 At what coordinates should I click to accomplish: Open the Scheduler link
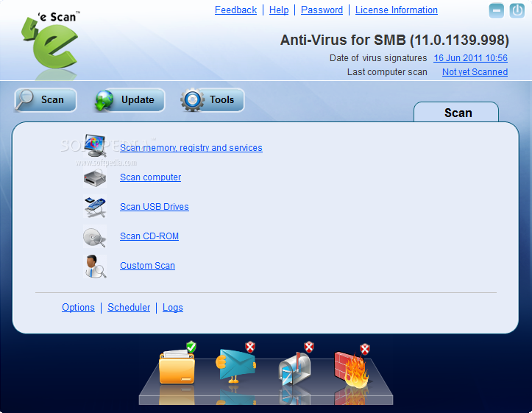click(129, 308)
